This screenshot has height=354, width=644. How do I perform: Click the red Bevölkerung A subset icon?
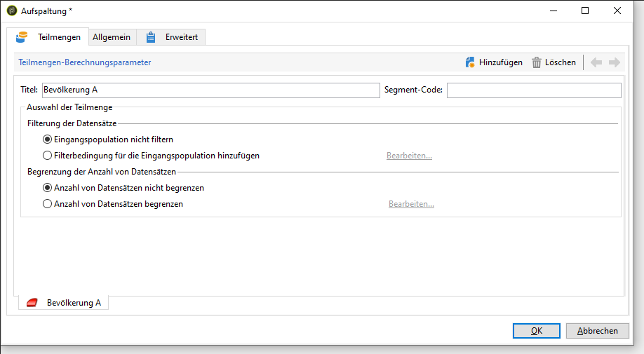[x=32, y=303]
